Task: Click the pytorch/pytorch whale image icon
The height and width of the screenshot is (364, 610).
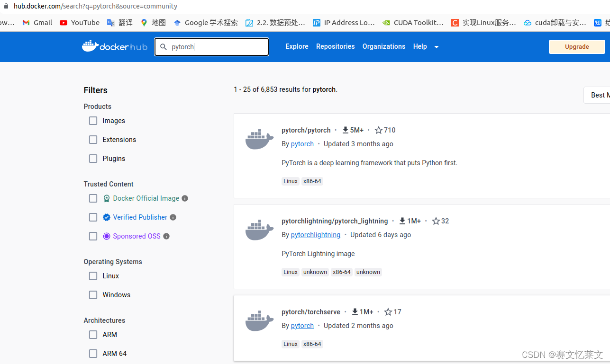Action: click(x=260, y=139)
